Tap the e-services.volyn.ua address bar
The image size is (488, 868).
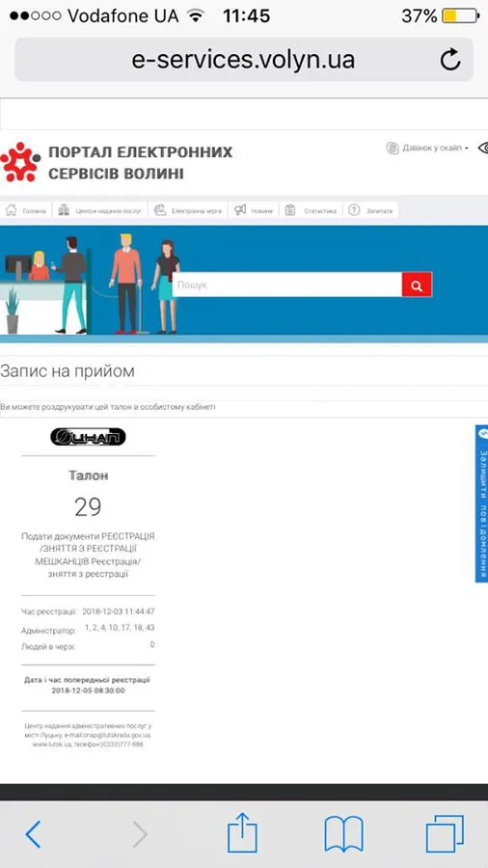tap(244, 59)
